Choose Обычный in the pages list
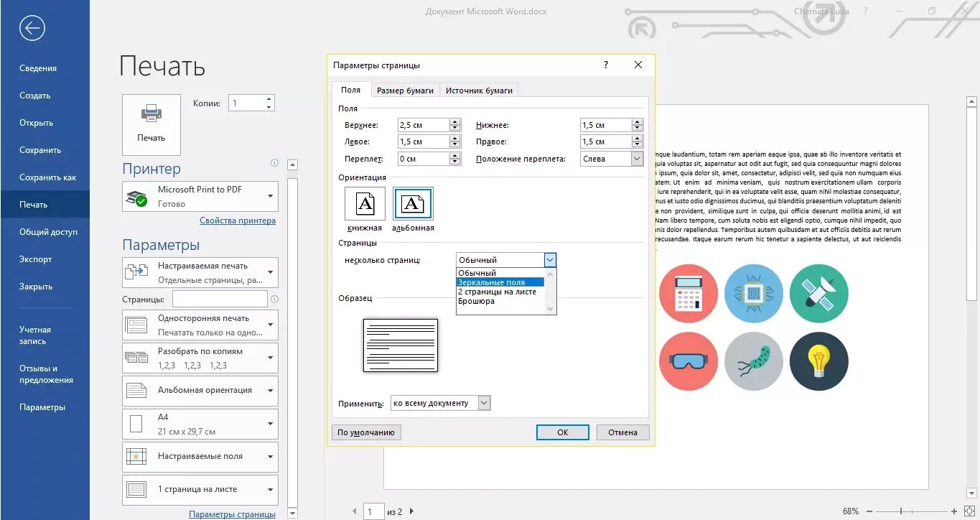Viewport: 980px width, 520px height. point(500,273)
